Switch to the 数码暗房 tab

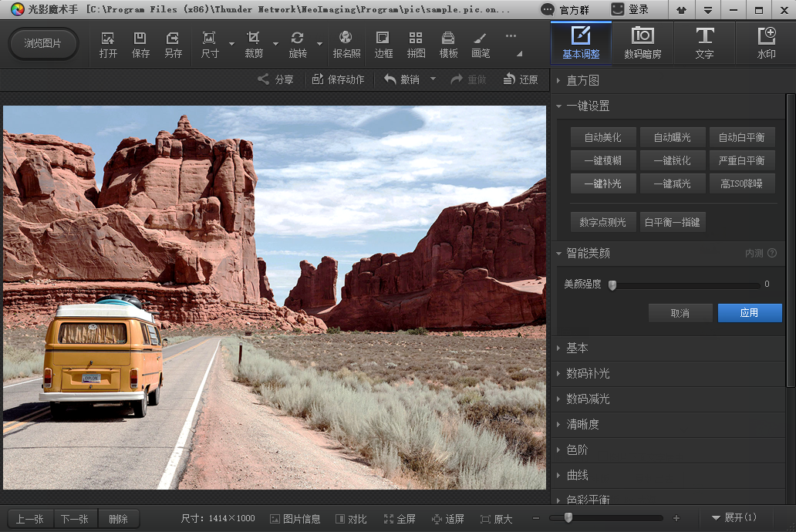[643, 43]
